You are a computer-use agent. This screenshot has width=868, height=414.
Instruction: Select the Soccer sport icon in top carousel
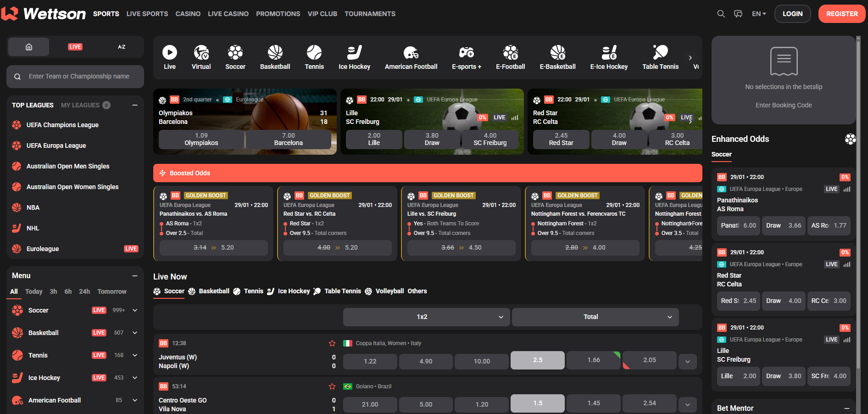pyautogui.click(x=235, y=56)
